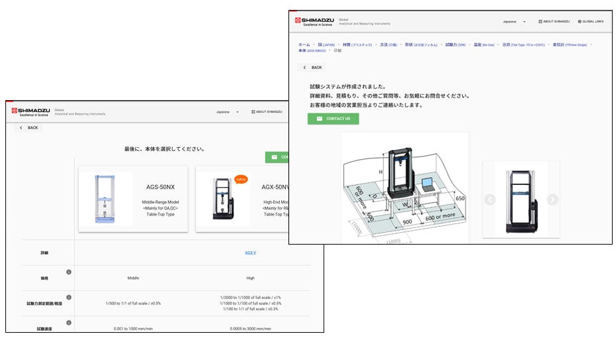Click "試験システムが作成されました。" message
The image size is (616, 364).
348,86
